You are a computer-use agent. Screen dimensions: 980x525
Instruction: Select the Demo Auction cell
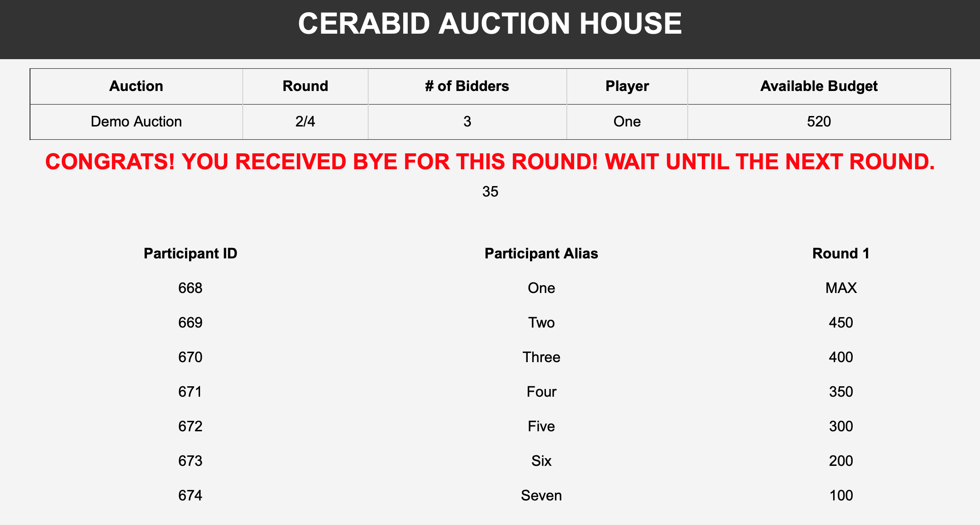pos(136,121)
